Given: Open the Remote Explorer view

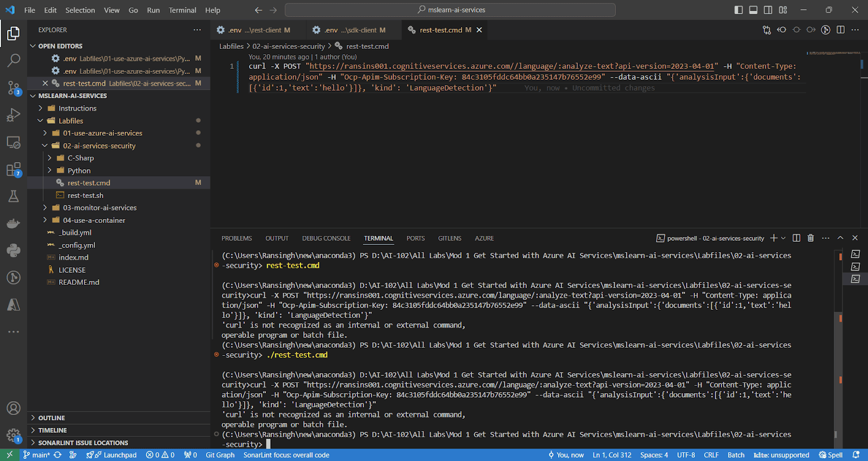Looking at the screenshot, I should [14, 142].
